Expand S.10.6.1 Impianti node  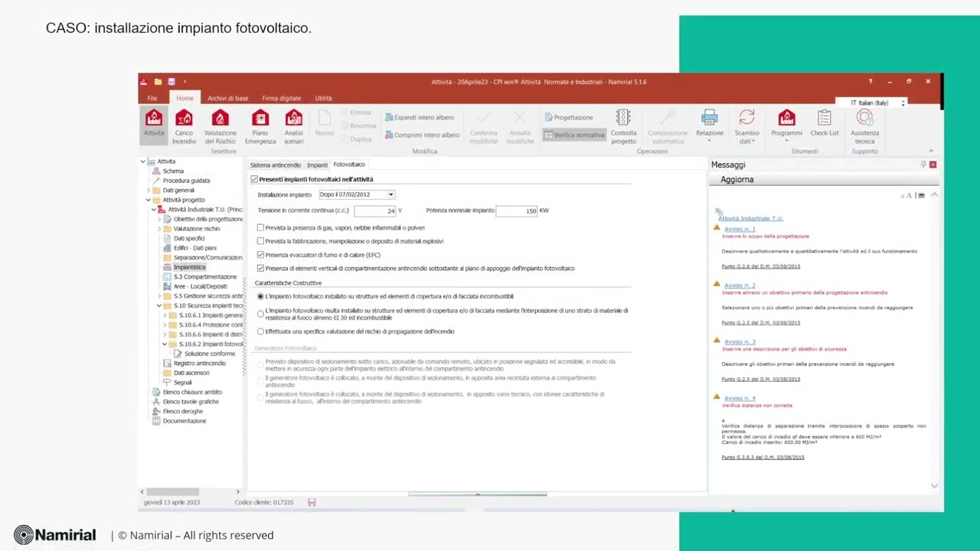click(x=164, y=315)
